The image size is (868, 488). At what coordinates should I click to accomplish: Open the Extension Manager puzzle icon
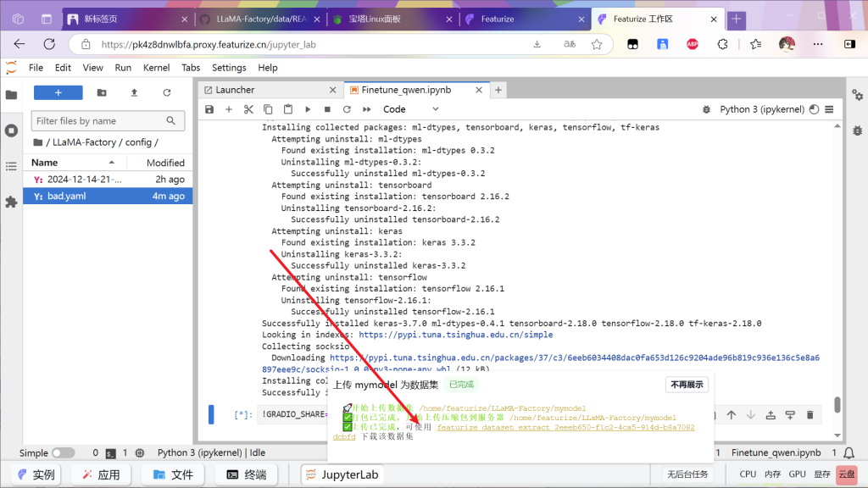(x=11, y=202)
